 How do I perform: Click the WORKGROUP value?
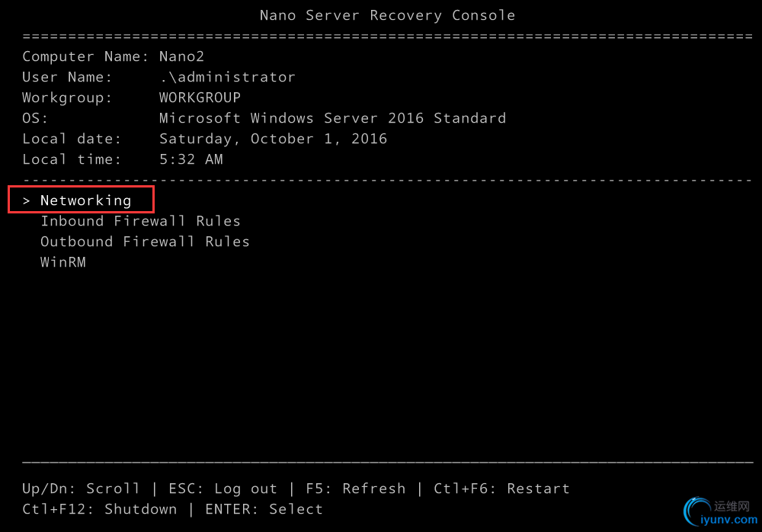(x=200, y=98)
